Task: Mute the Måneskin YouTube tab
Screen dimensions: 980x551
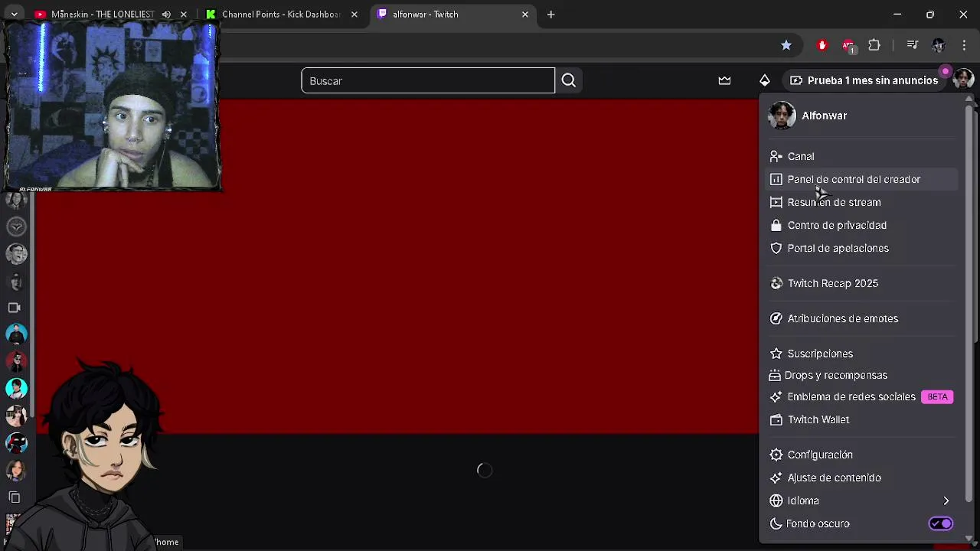Action: (166, 15)
